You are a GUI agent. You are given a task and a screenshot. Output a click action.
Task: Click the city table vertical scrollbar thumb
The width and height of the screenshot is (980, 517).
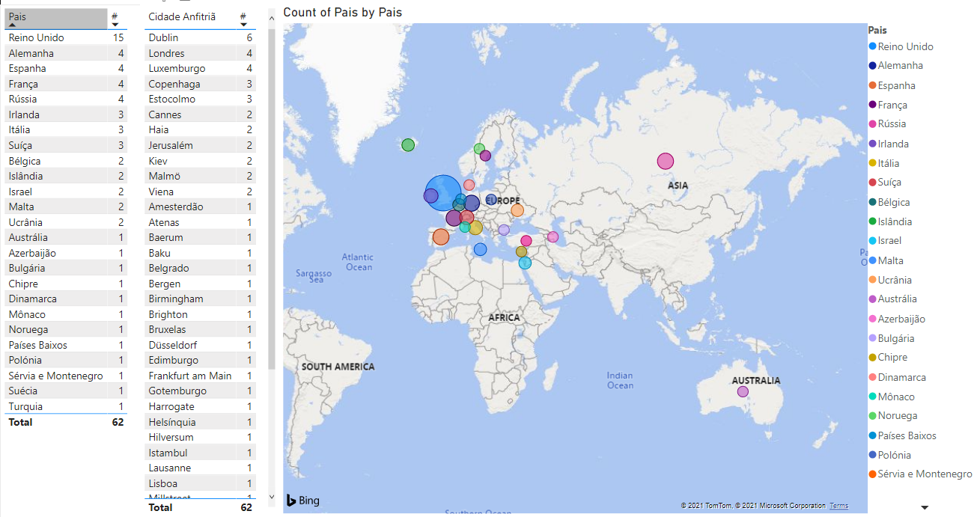pyautogui.click(x=272, y=200)
